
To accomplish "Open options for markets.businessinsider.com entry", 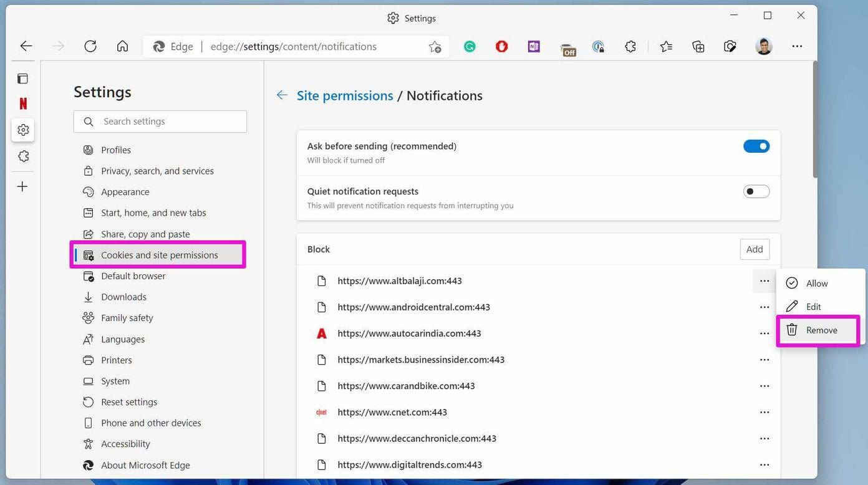I will pos(764,360).
